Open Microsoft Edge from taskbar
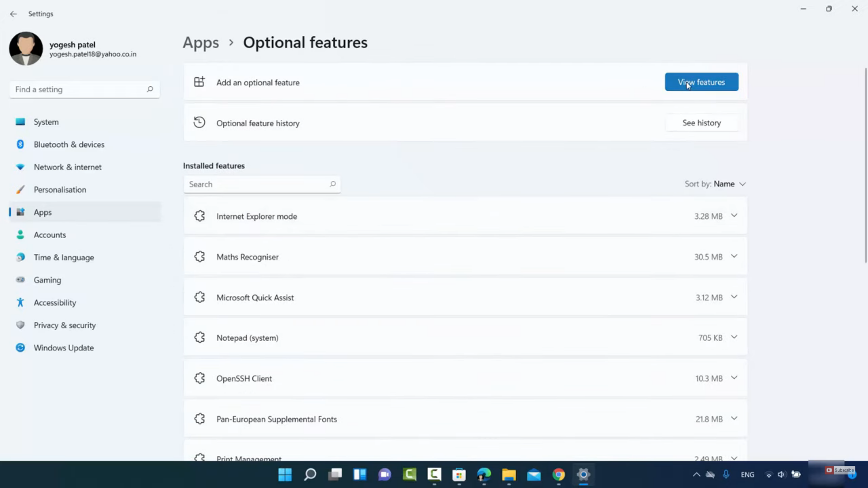The height and width of the screenshot is (488, 868). point(484,474)
